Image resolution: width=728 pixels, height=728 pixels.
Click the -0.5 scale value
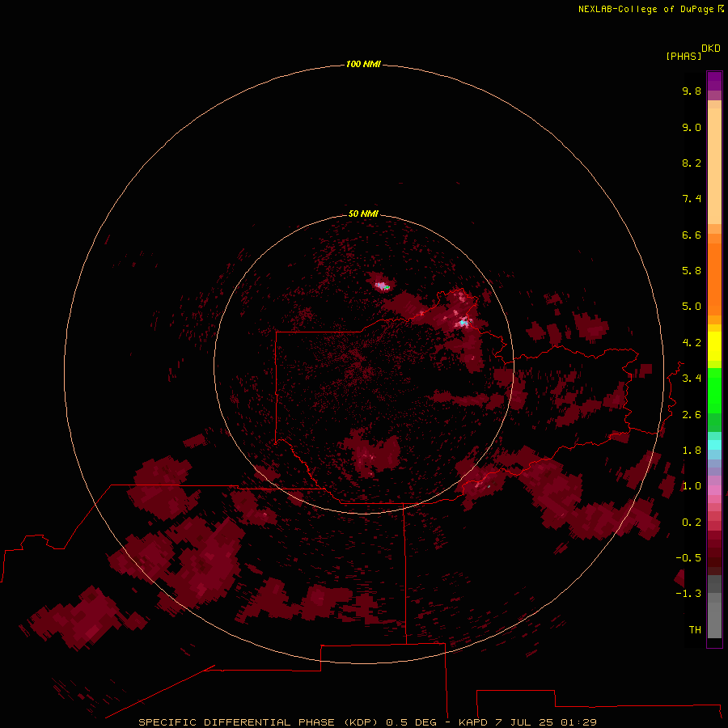(x=688, y=558)
